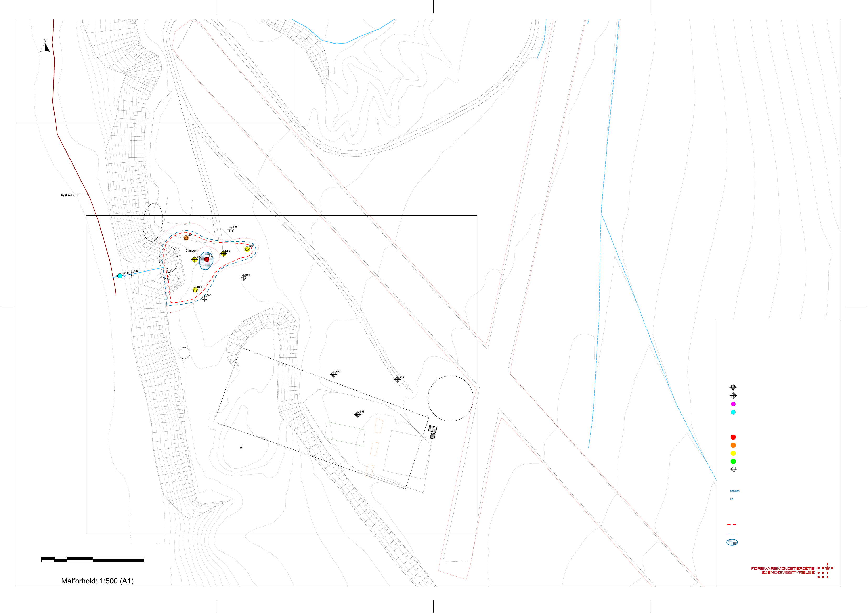
Task: Click the bold crosshair symbol in the legend
Action: (x=733, y=387)
